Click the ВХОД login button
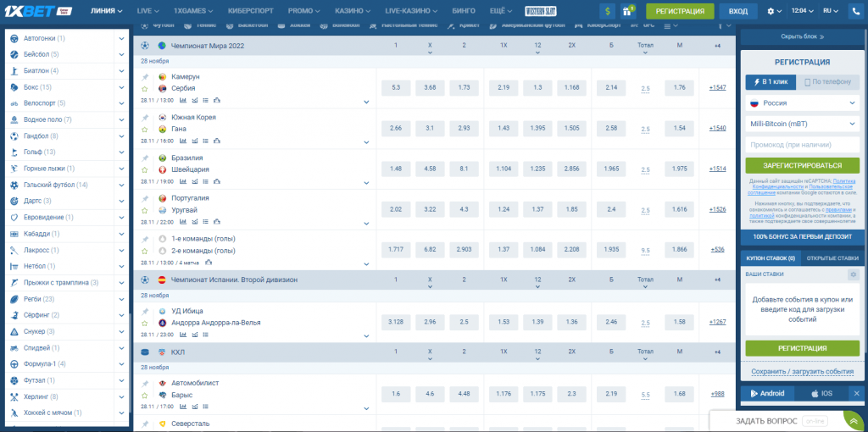The image size is (868, 432). click(x=737, y=11)
